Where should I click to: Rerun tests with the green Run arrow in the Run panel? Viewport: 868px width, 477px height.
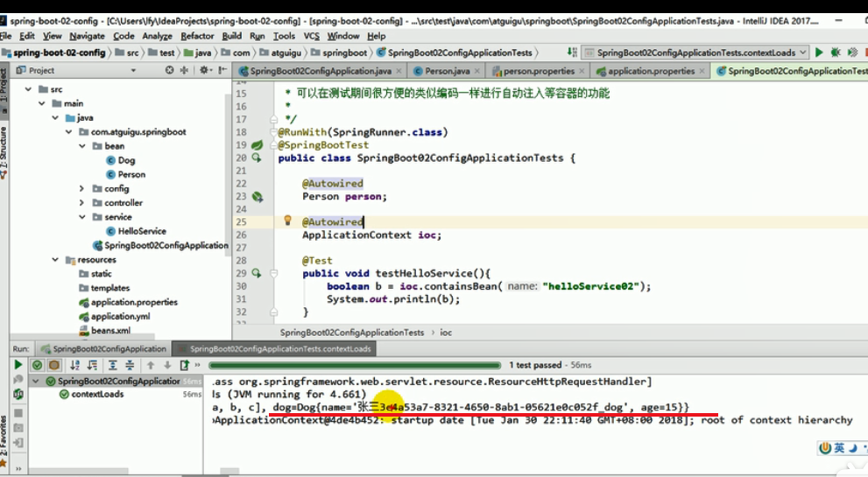click(x=18, y=365)
